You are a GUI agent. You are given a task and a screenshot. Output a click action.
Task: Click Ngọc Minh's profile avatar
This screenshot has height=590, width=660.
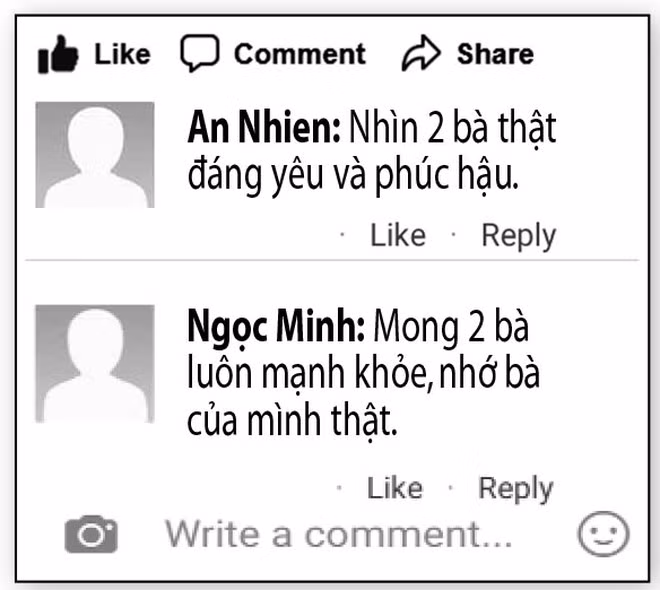click(95, 362)
